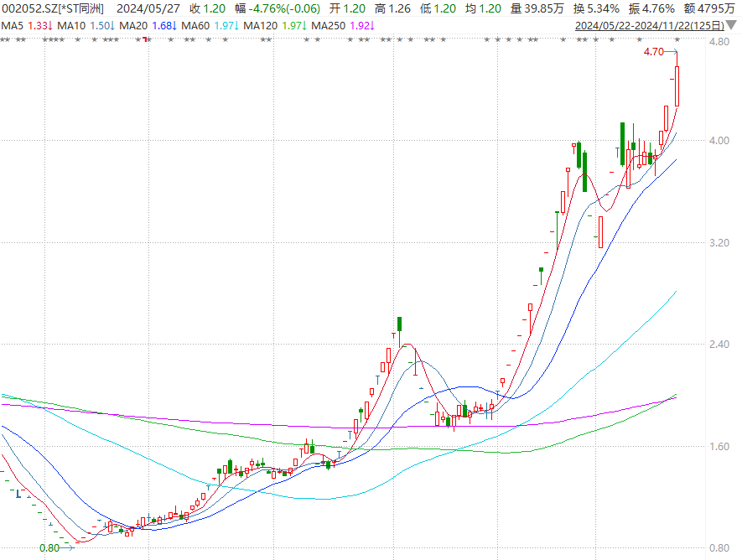Select the green candlestick at the 2.60 peak
This screenshot has height=560, width=742.
coord(400,324)
